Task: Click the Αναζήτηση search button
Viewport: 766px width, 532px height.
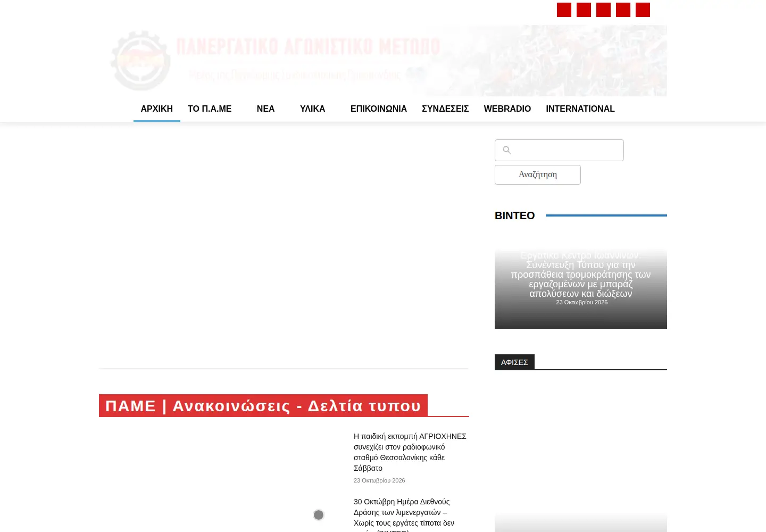Action: [x=538, y=174]
